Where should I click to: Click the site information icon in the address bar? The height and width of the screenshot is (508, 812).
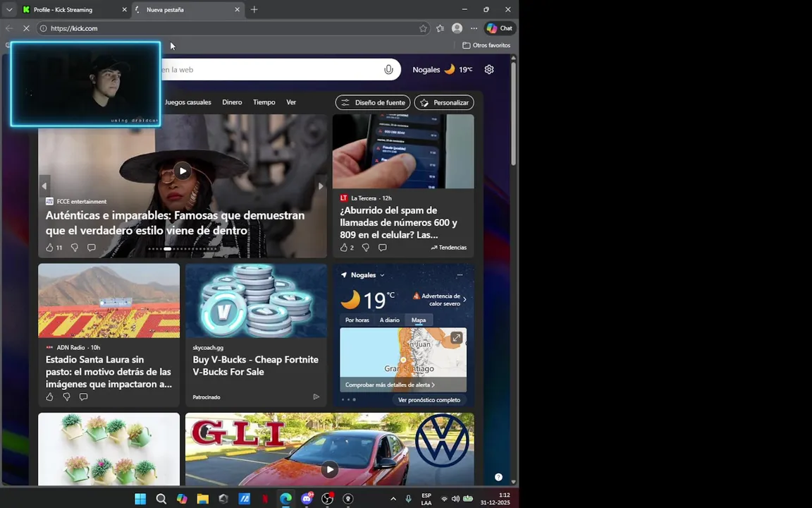pos(44,28)
